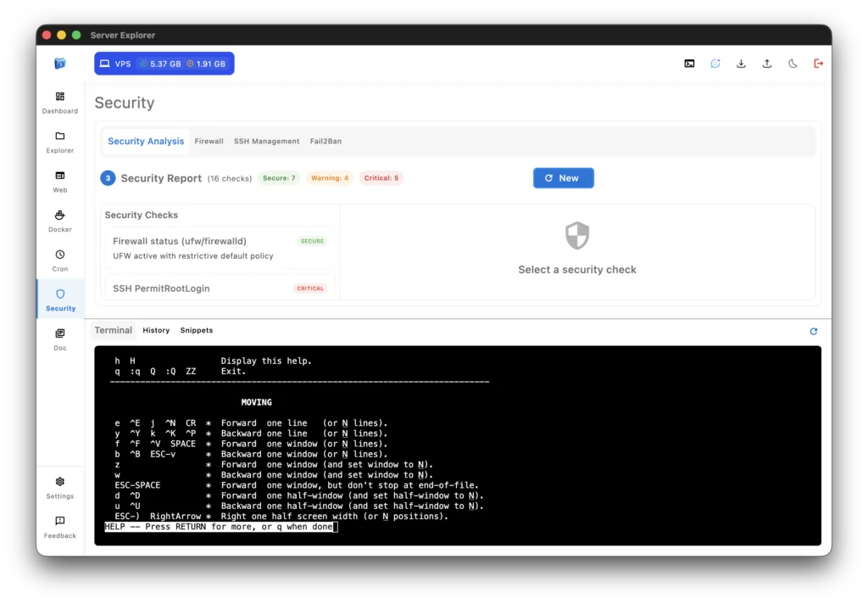Open the Dashboard from the sidebar
The width and height of the screenshot is (868, 604).
59,102
